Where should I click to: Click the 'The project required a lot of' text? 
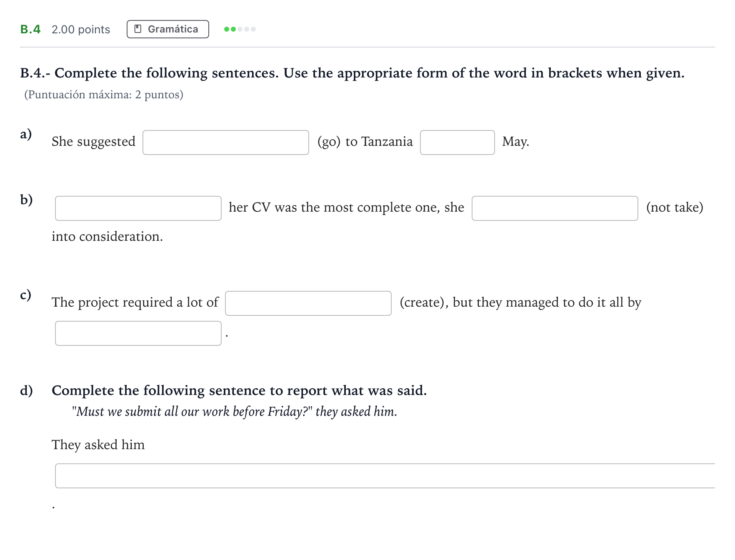coord(135,302)
